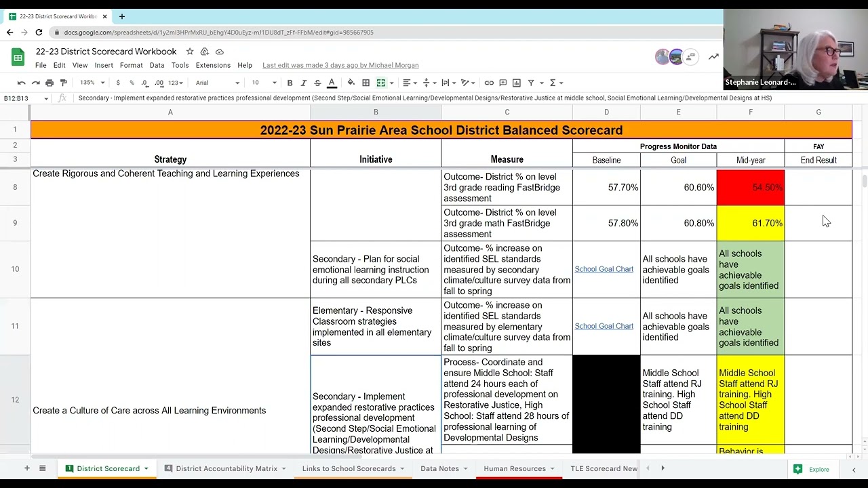
Task: Open the Help menu
Action: pos(245,65)
